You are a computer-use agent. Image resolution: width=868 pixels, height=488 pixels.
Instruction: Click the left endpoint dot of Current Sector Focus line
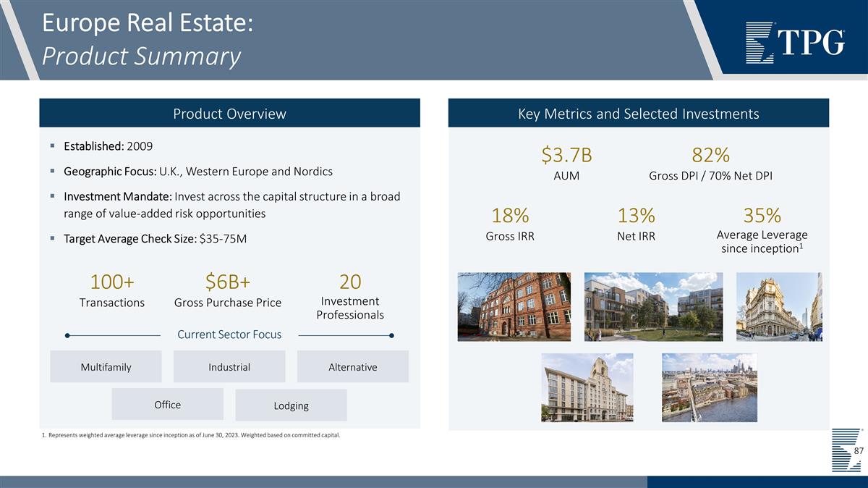(67, 335)
